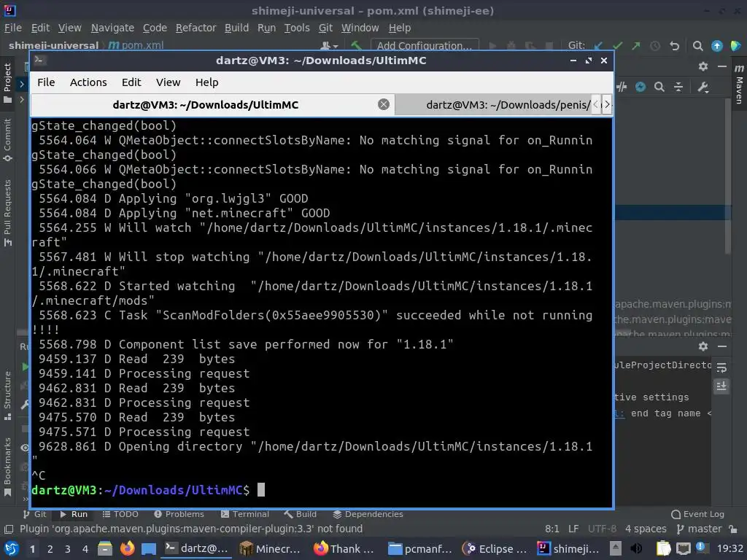The height and width of the screenshot is (560, 747).
Task: Switch to workspace 2 in taskbar
Action: click(x=50, y=549)
